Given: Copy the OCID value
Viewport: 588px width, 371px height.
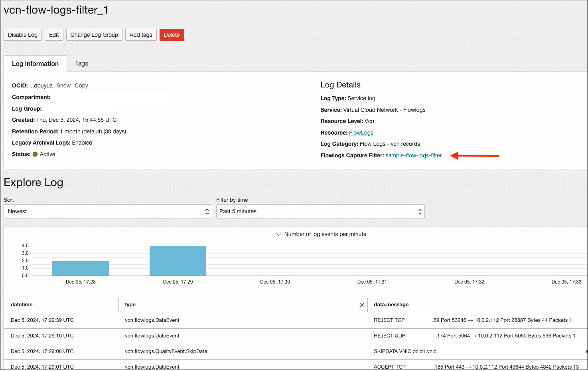Looking at the screenshot, I should click(x=81, y=85).
